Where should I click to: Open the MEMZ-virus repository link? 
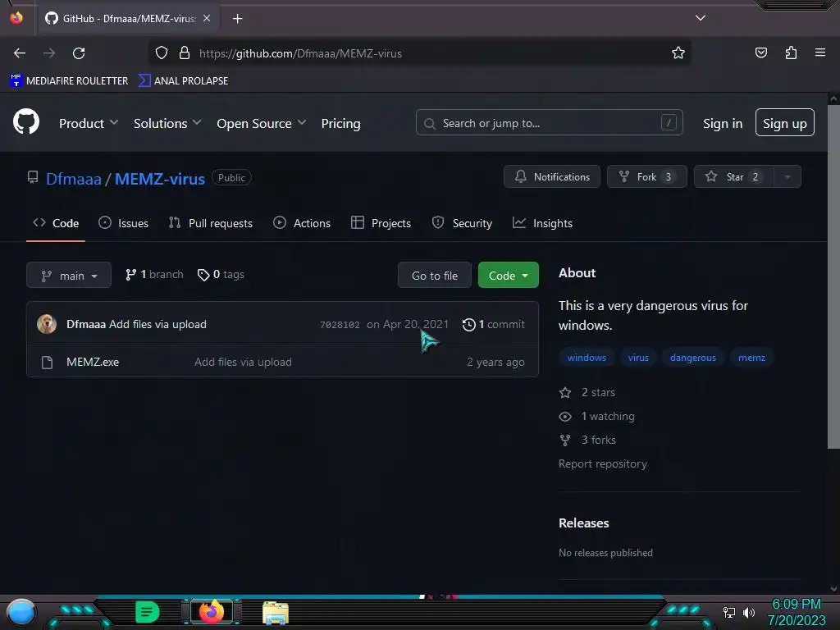[160, 178]
